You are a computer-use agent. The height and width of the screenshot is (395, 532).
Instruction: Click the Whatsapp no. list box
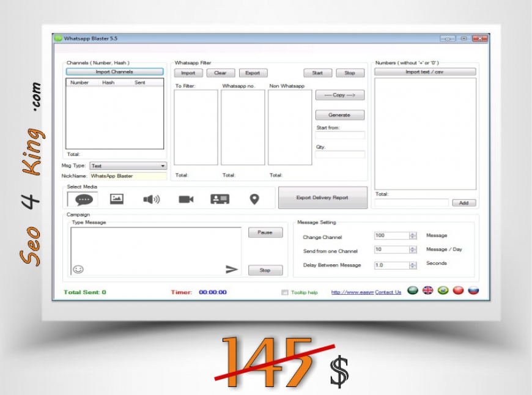point(243,127)
